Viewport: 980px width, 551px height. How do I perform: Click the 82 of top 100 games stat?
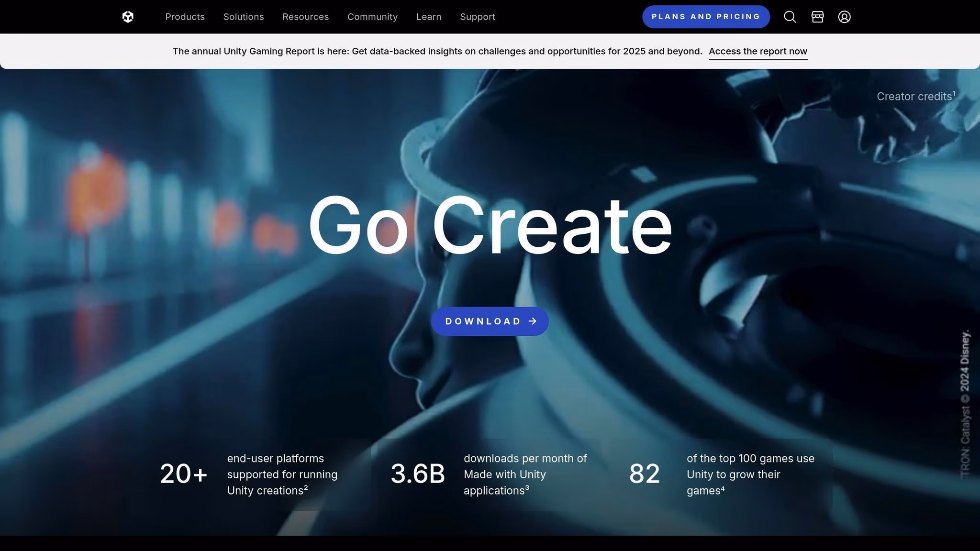(x=722, y=474)
